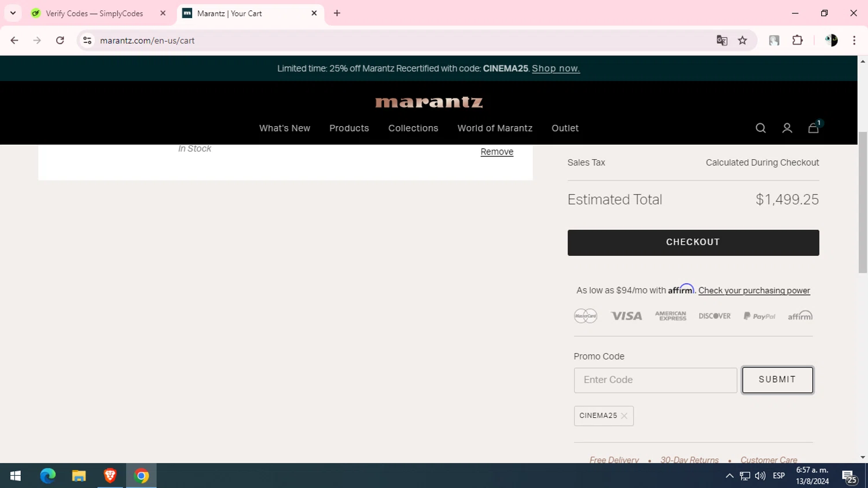The image size is (868, 488).
Task: Click the In Stock label
Action: tap(194, 149)
